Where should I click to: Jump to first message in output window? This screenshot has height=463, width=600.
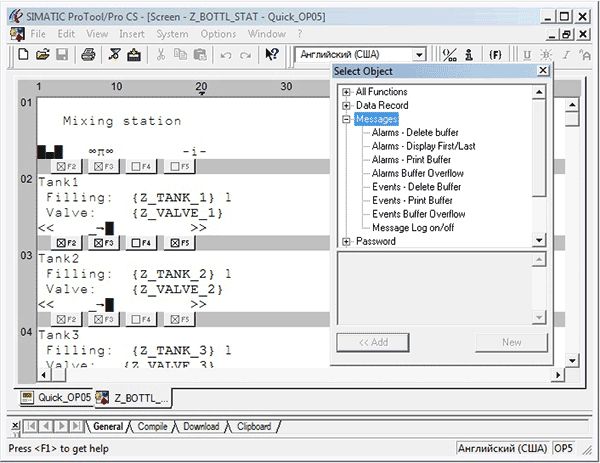coord(31,426)
